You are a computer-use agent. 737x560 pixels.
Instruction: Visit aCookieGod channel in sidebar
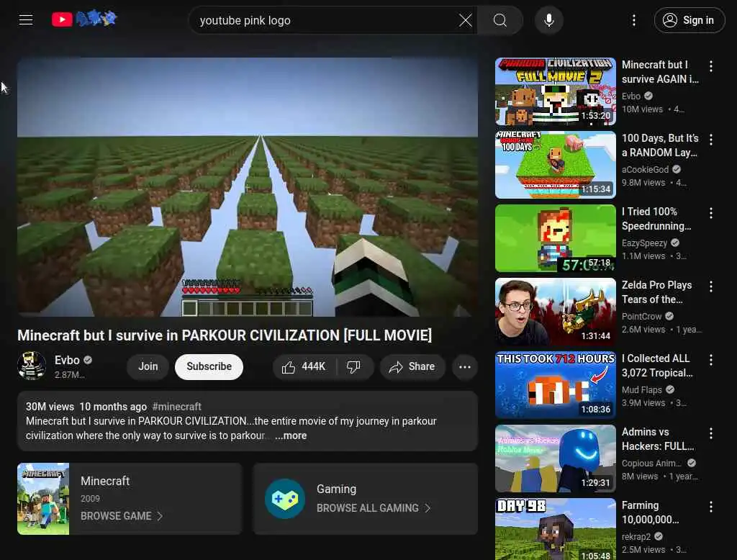(x=645, y=169)
